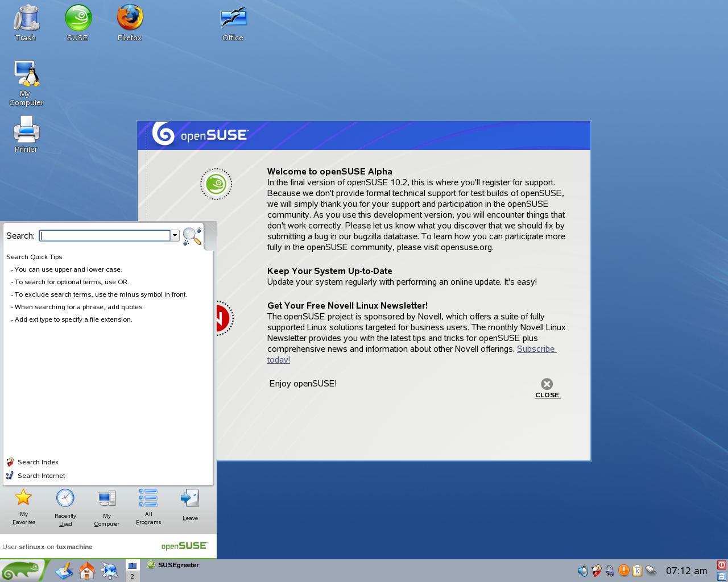Image resolution: width=728 pixels, height=582 pixels.
Task: Click the Search Index icon
Action: (x=10, y=462)
